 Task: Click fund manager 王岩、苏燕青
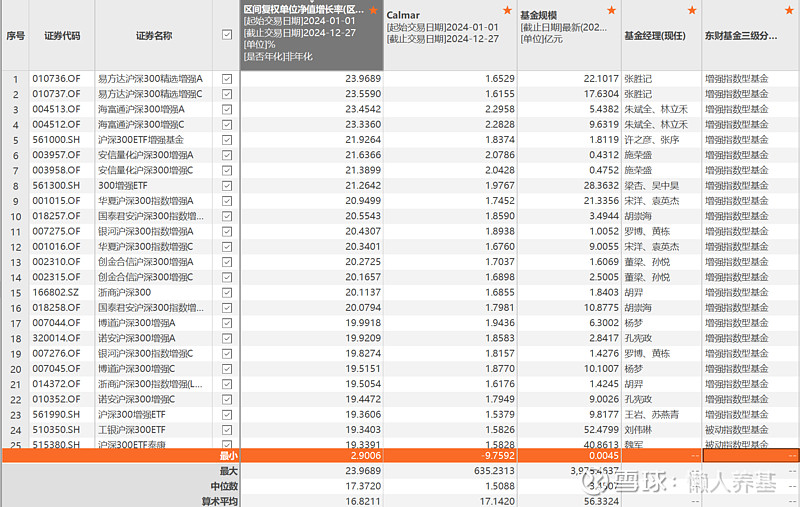coord(652,415)
